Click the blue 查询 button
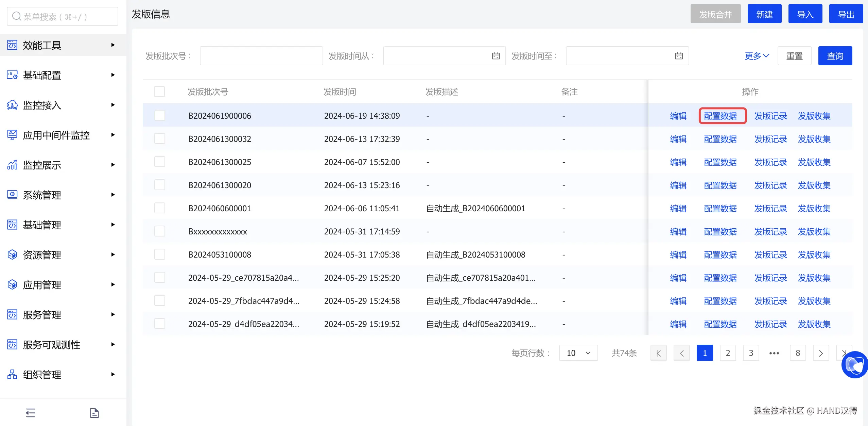868x426 pixels. tap(835, 56)
